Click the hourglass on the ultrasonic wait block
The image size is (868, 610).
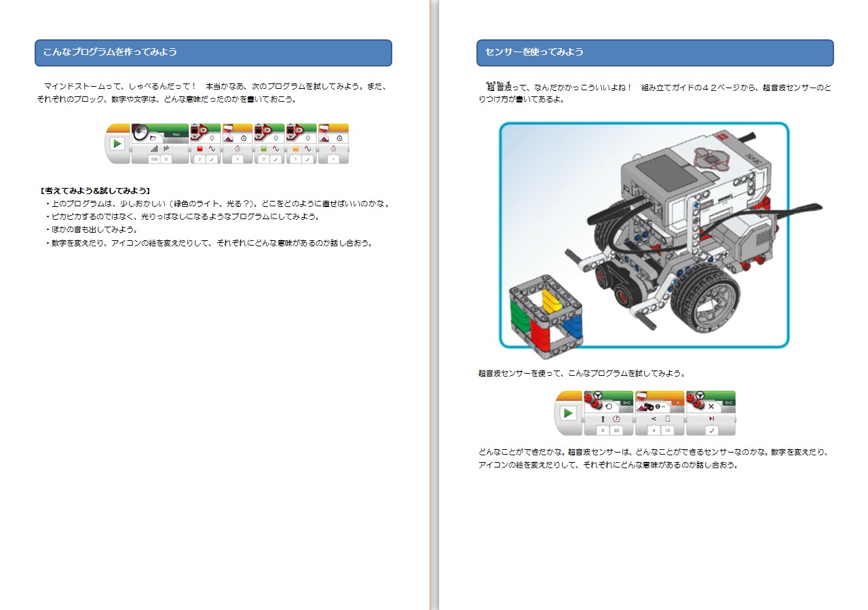pos(643,402)
